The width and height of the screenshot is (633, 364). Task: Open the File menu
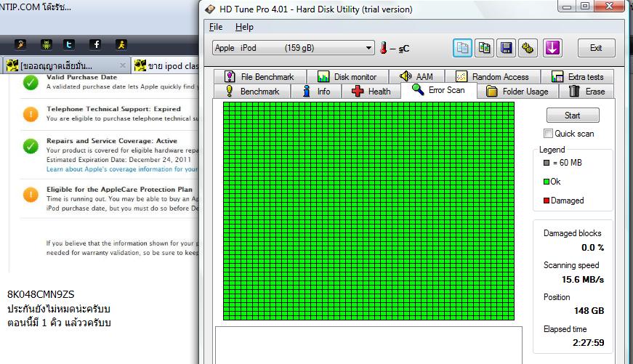pos(216,27)
